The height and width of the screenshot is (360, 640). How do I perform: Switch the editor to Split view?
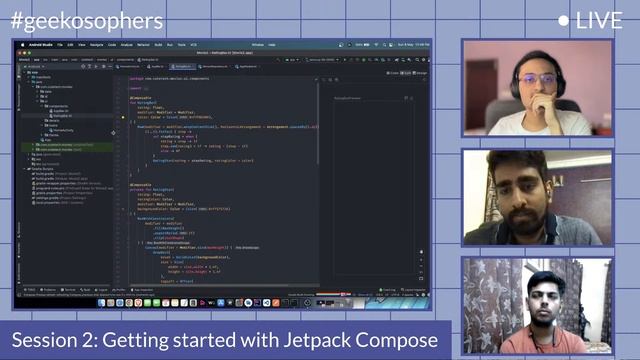pos(406,73)
